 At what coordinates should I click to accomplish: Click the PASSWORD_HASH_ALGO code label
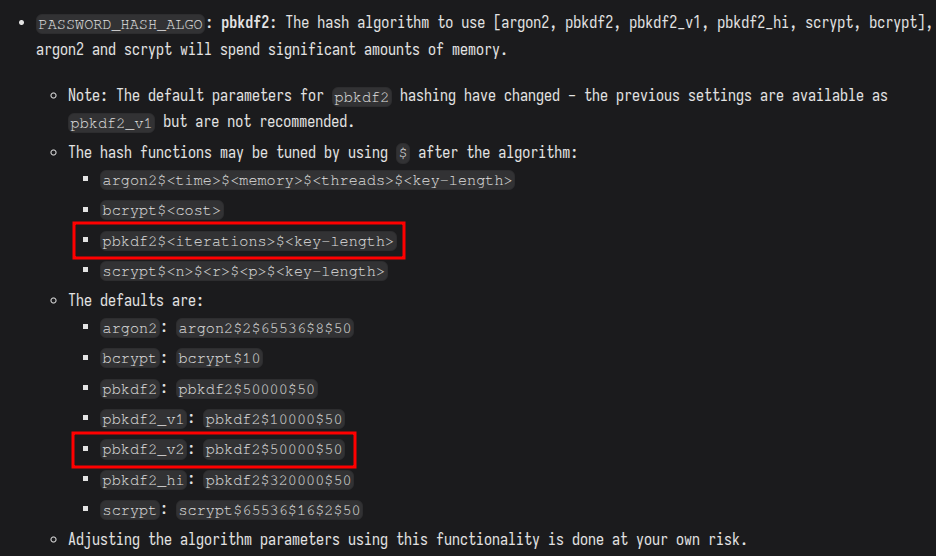(120, 24)
